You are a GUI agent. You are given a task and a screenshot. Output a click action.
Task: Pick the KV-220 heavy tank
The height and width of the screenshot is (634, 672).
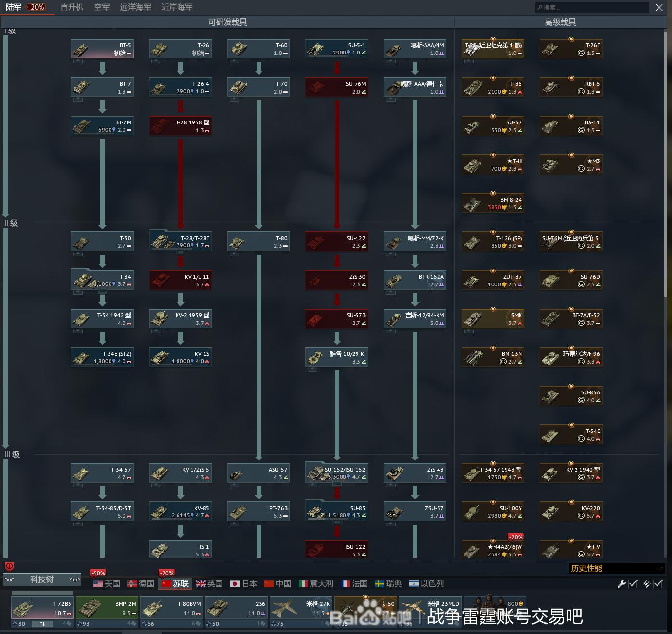point(571,512)
